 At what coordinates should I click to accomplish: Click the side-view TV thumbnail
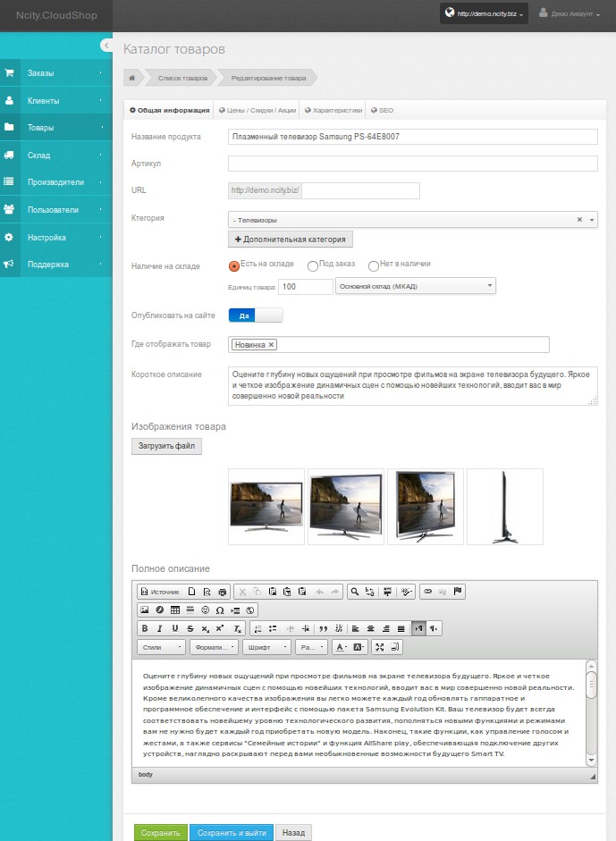click(x=505, y=507)
